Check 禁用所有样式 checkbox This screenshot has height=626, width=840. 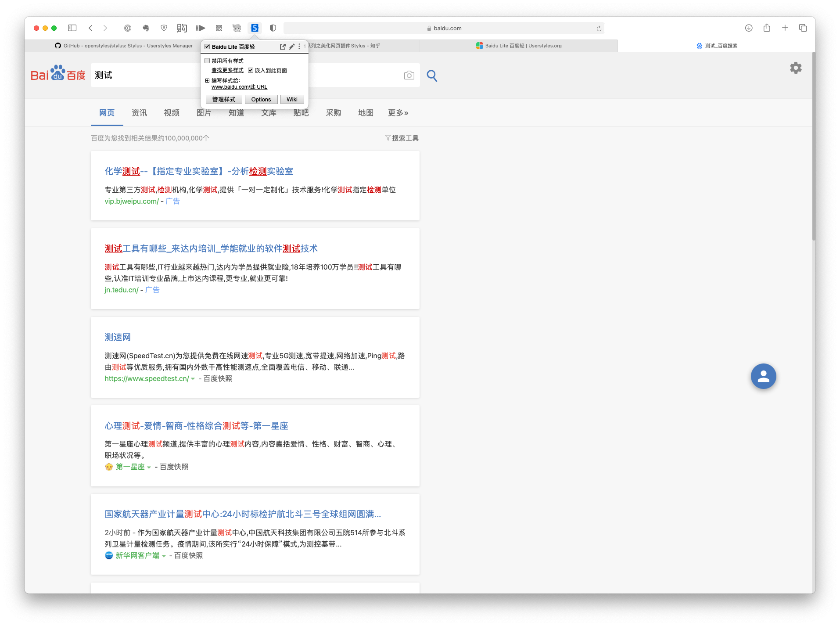pos(207,61)
